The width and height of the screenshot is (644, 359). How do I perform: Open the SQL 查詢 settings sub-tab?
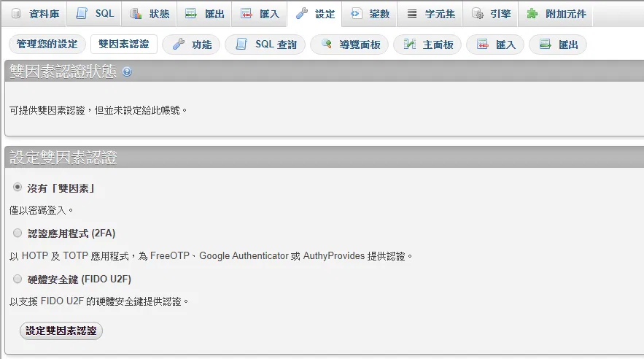click(x=265, y=45)
